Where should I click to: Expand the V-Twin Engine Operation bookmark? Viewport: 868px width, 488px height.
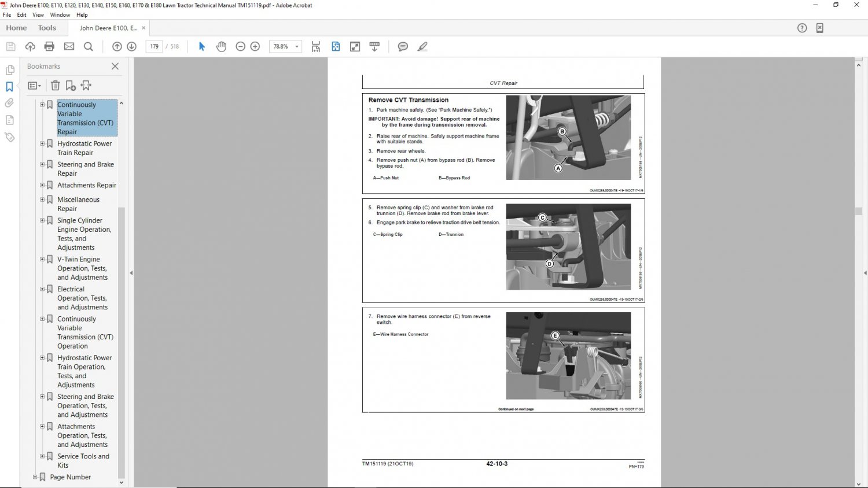tap(42, 259)
